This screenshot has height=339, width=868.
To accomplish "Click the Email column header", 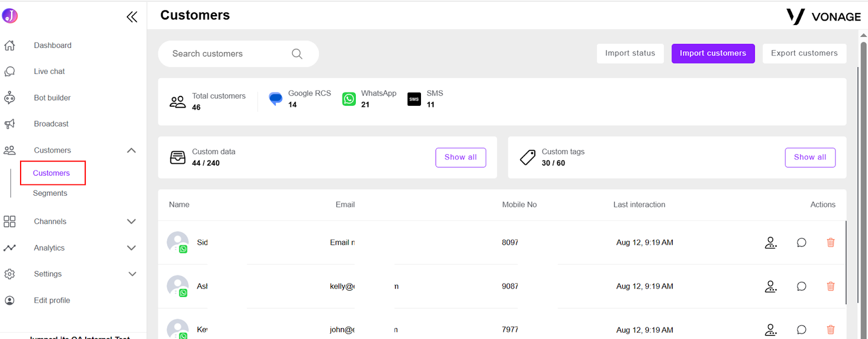I will (x=345, y=204).
